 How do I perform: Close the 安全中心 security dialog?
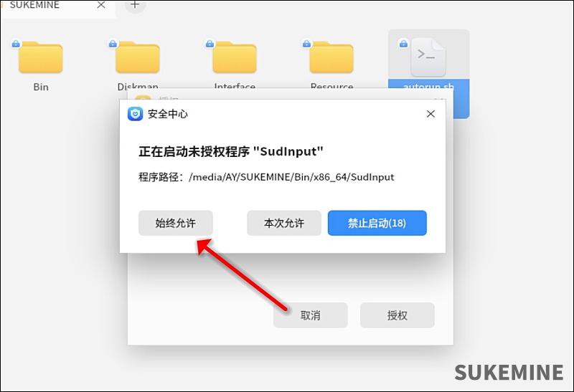[430, 114]
